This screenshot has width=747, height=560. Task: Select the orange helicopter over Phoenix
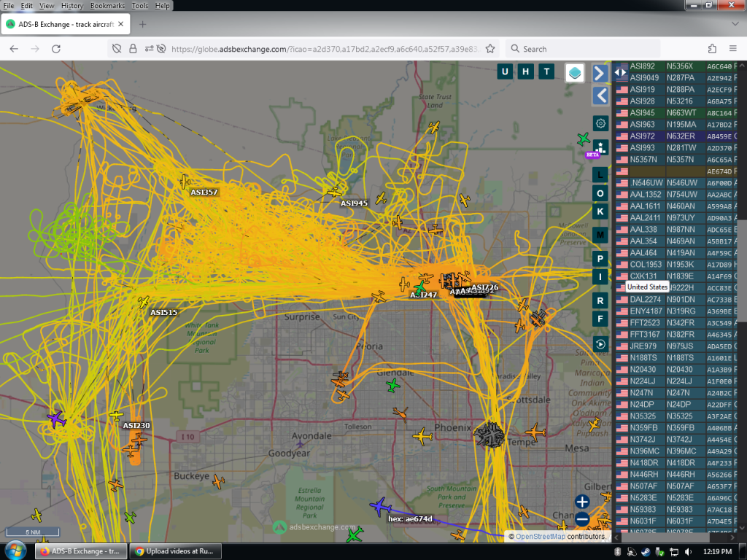[x=400, y=414]
